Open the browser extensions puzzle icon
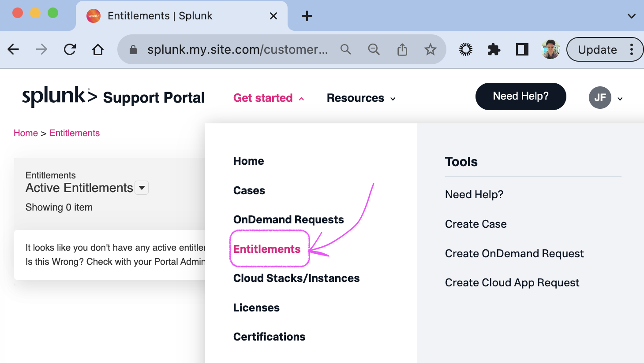The image size is (644, 363). [494, 49]
